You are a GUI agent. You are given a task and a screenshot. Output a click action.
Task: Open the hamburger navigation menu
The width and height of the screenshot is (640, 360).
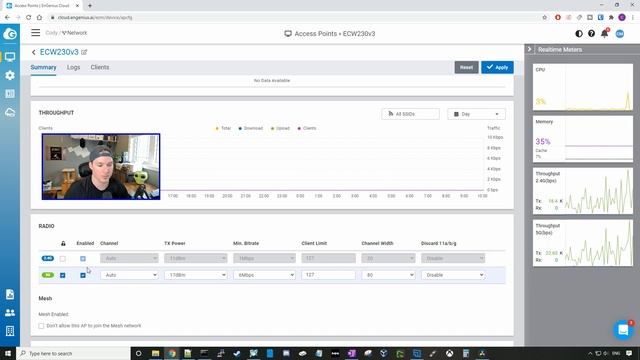pyautogui.click(x=36, y=33)
